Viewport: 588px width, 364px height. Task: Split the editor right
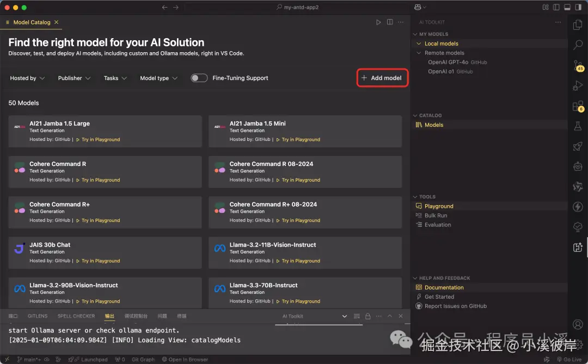[390, 22]
